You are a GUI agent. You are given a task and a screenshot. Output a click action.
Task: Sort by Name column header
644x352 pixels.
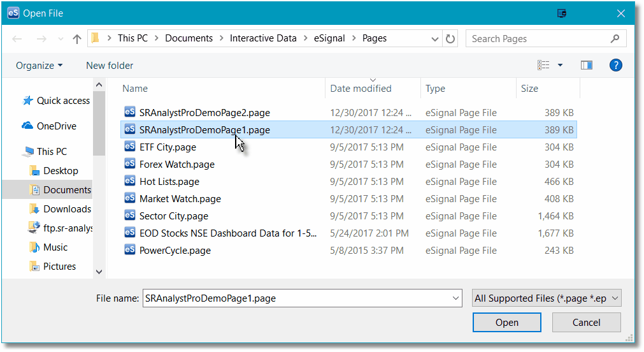135,89
